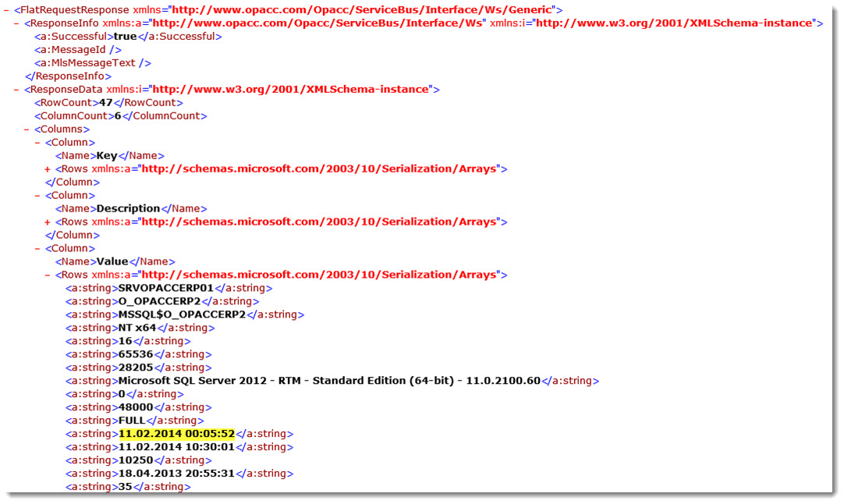This screenshot has width=844, height=504.
Task: Collapse the Column node above Name Key
Action: (x=37, y=142)
